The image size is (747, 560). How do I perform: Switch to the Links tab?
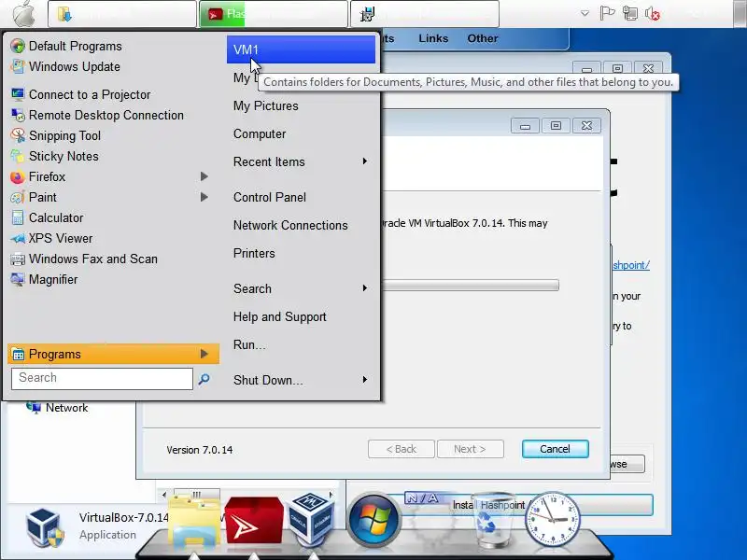click(433, 38)
